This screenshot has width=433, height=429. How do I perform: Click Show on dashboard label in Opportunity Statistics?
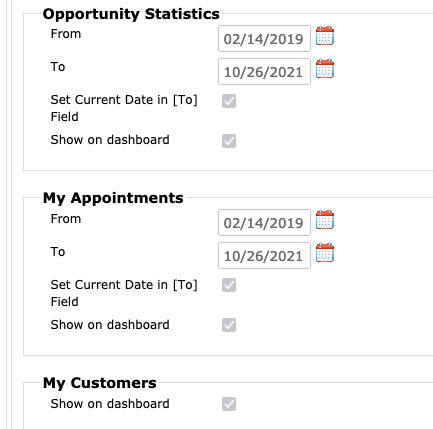[x=110, y=140]
